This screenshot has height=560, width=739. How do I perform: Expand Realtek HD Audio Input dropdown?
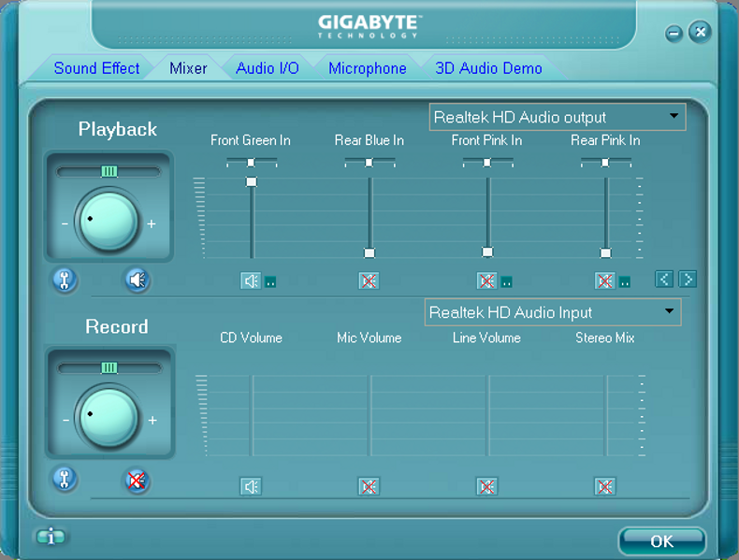coord(669,311)
